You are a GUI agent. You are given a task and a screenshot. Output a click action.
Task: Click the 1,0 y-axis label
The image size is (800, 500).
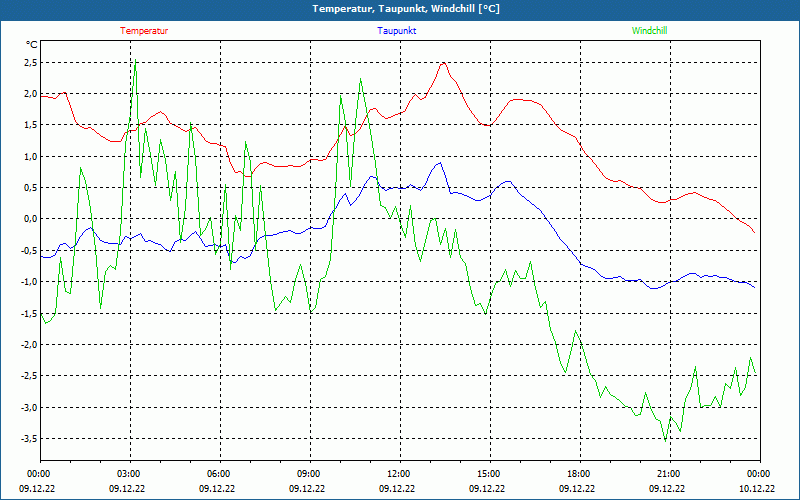[x=31, y=157]
